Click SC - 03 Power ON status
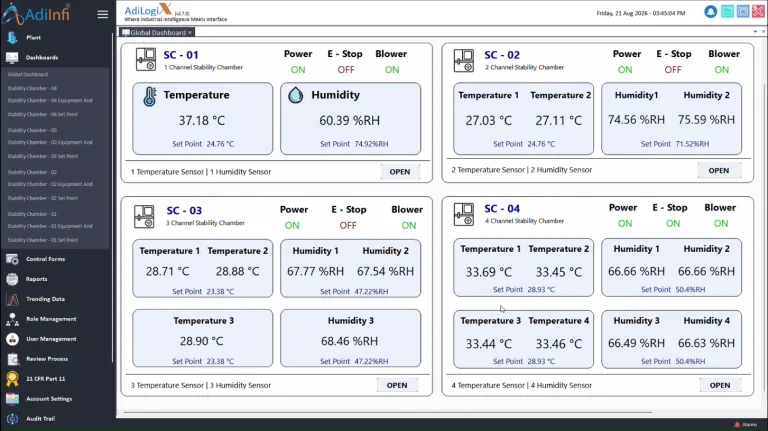 (292, 225)
